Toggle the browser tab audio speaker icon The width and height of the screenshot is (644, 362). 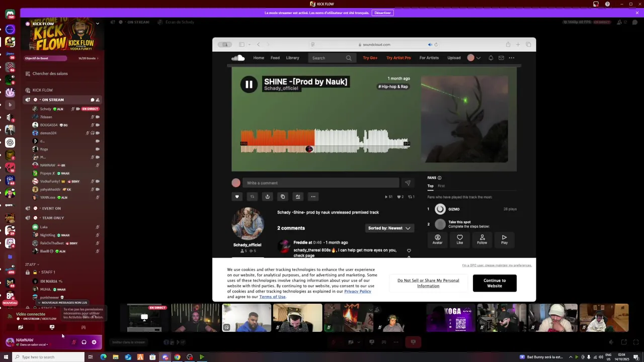pos(430,44)
